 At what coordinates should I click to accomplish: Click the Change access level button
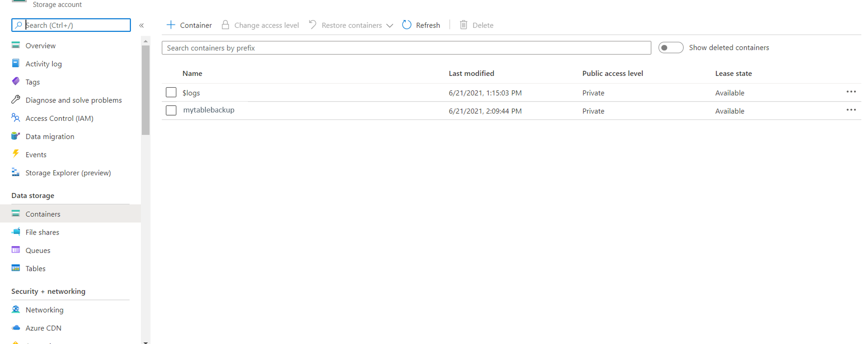(261, 25)
